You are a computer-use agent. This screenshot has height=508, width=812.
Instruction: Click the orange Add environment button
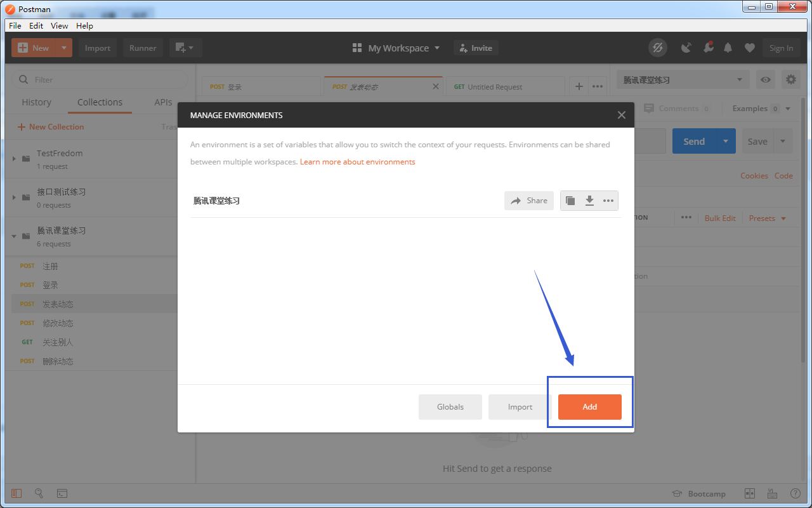tap(589, 407)
